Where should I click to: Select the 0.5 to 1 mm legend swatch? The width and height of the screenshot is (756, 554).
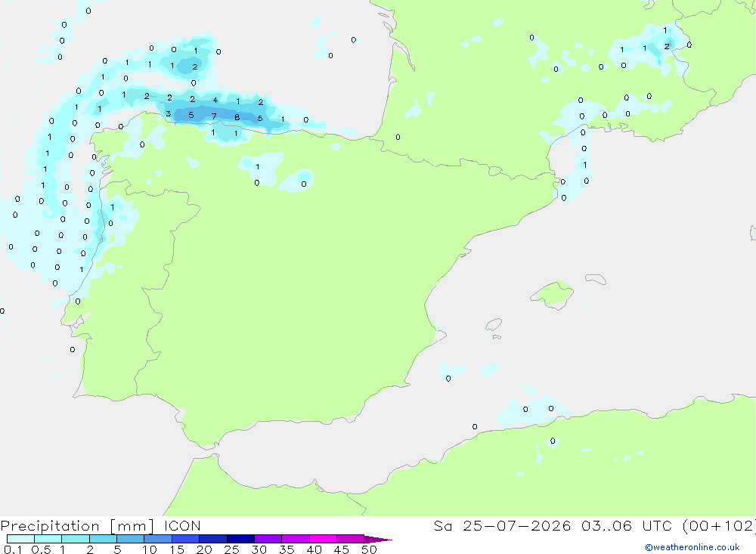[48, 539]
